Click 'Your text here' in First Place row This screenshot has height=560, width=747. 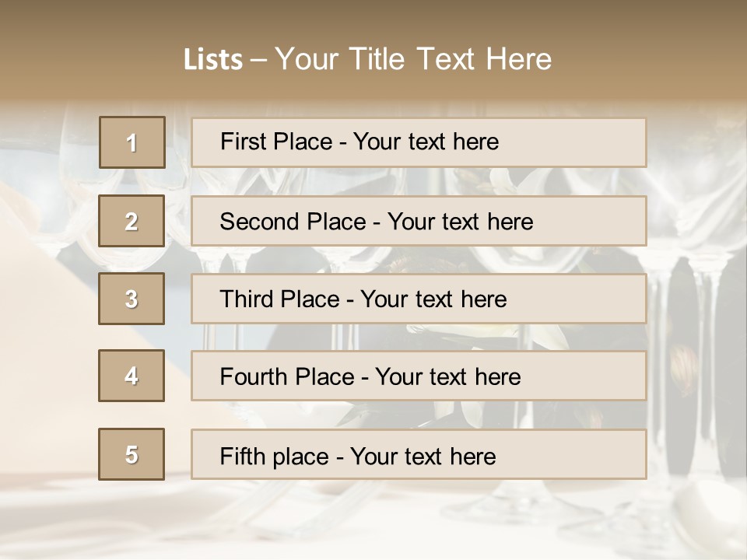click(426, 142)
